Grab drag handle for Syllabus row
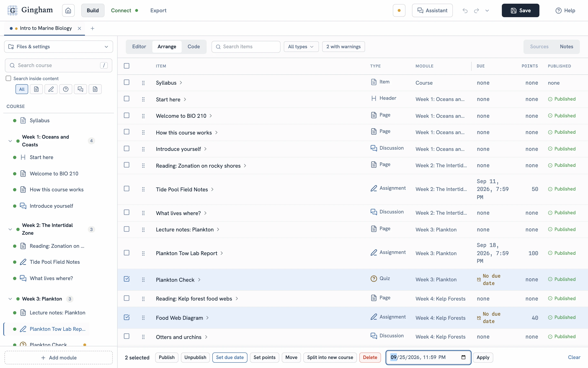 (x=143, y=83)
